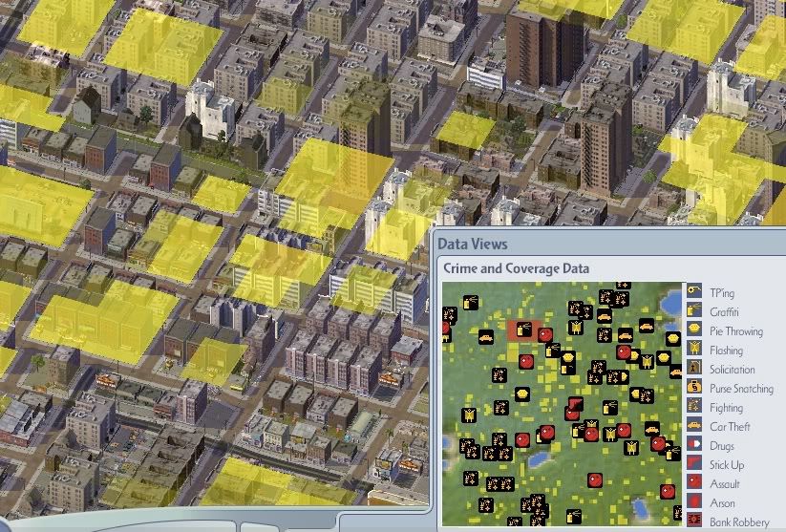This screenshot has width=786, height=532.
Task: Select the Flashing legend icon
Action: point(694,349)
